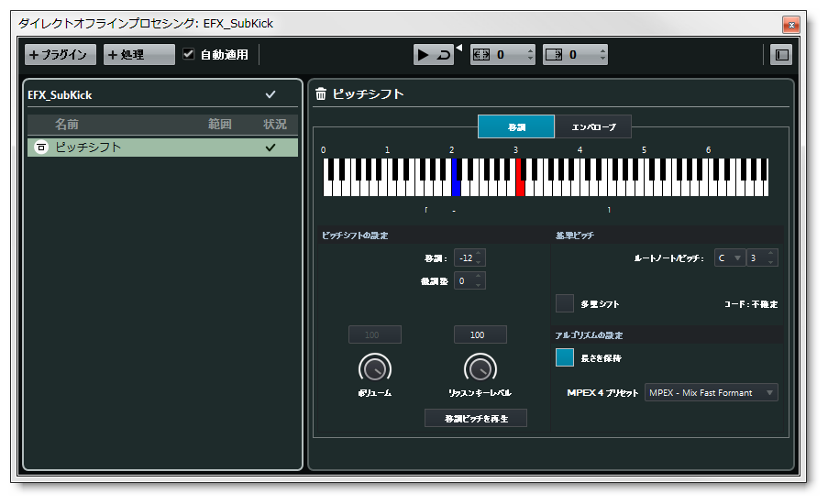Click the range extend icon in toolbar
The width and height of the screenshot is (828, 504).
click(x=481, y=54)
